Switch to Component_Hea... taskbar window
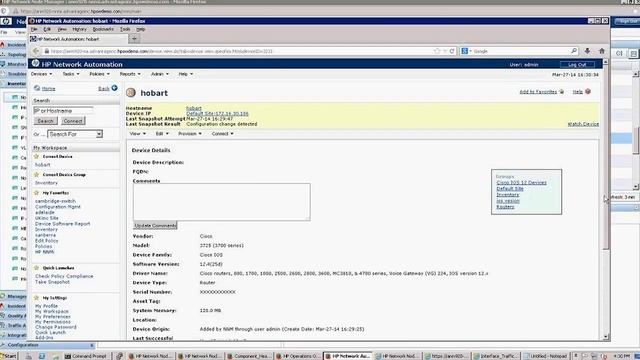This screenshot has width=640, height=360. coord(249,356)
